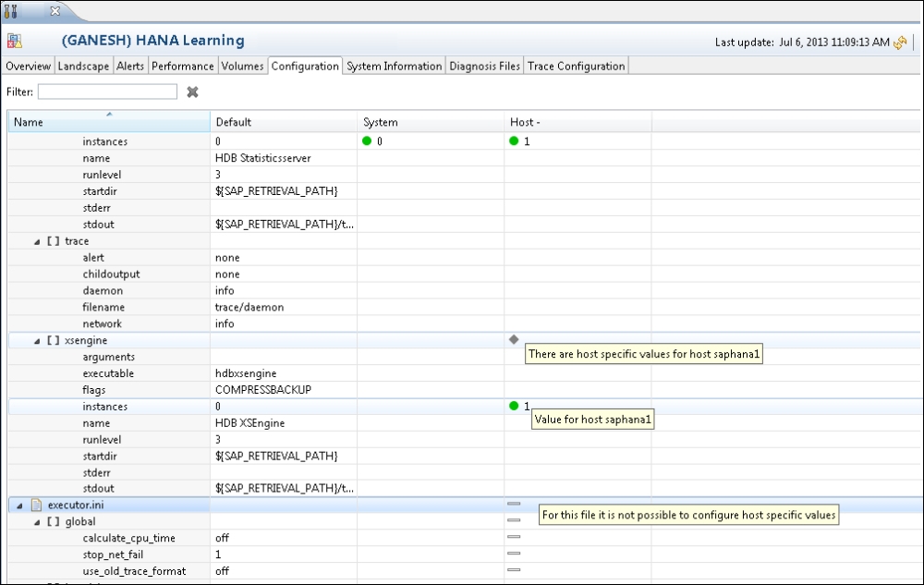Open the Landscape tab
924x585 pixels.
pyautogui.click(x=83, y=66)
